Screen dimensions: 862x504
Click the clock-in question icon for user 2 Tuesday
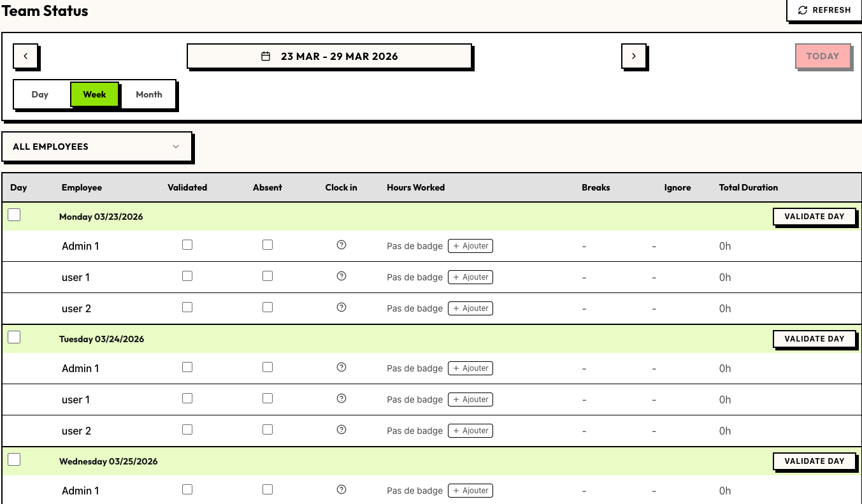click(x=341, y=429)
